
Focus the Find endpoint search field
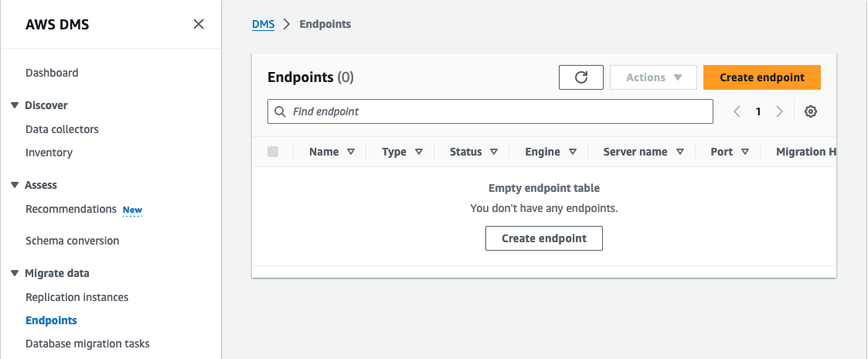coord(495,111)
